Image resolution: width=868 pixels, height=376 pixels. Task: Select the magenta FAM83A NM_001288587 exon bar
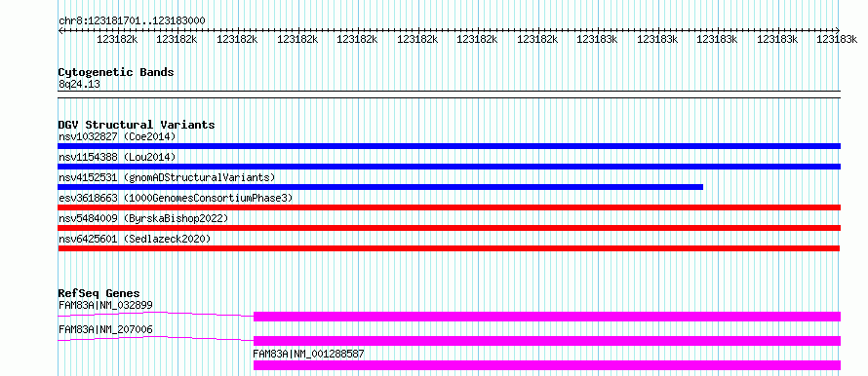pyautogui.click(x=547, y=365)
